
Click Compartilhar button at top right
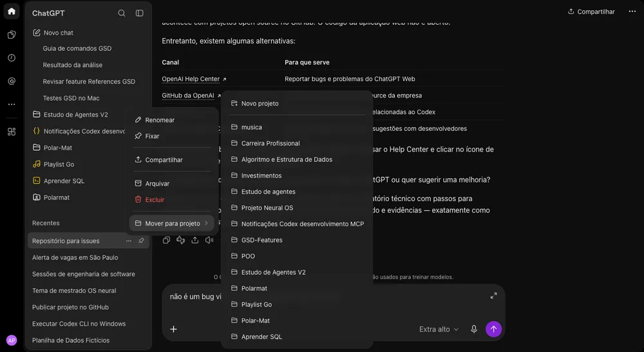[591, 12]
